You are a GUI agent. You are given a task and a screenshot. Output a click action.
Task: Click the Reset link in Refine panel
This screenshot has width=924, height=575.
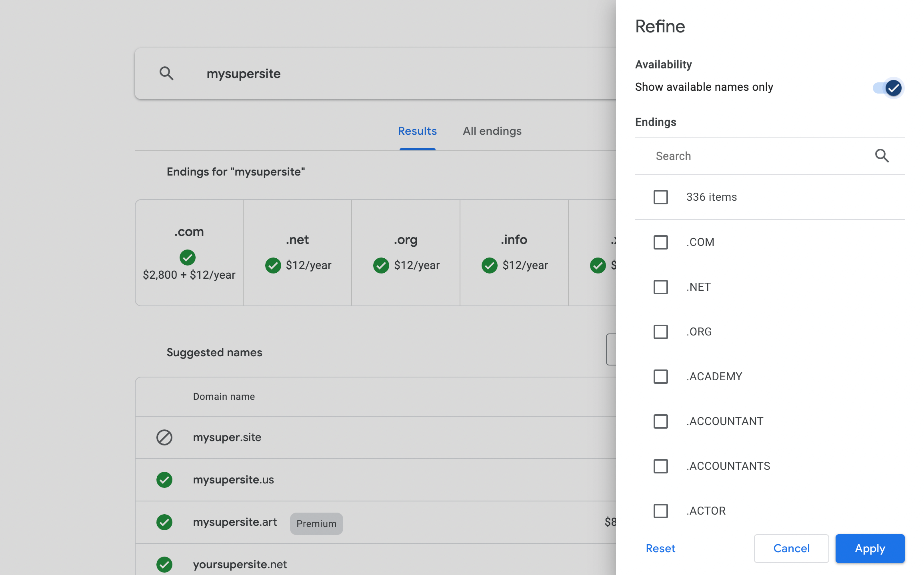coord(661,548)
